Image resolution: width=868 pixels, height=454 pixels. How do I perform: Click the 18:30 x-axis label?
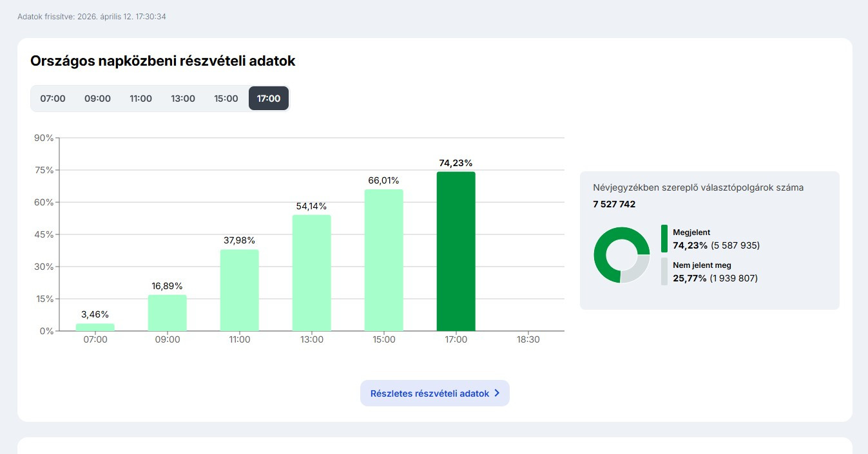[528, 339]
